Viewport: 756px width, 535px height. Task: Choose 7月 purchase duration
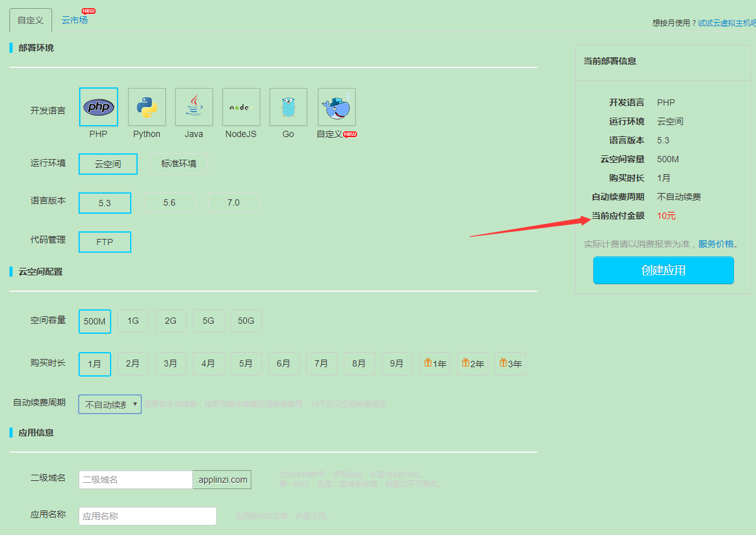[x=322, y=363]
